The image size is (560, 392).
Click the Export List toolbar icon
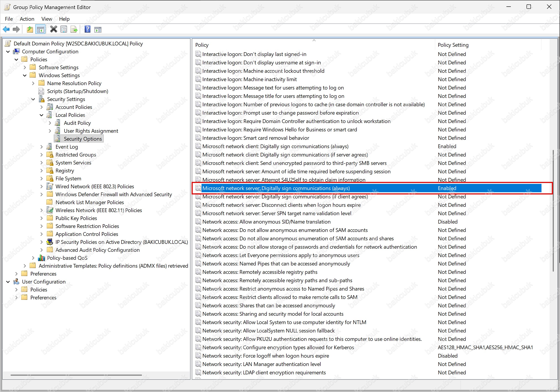[74, 30]
